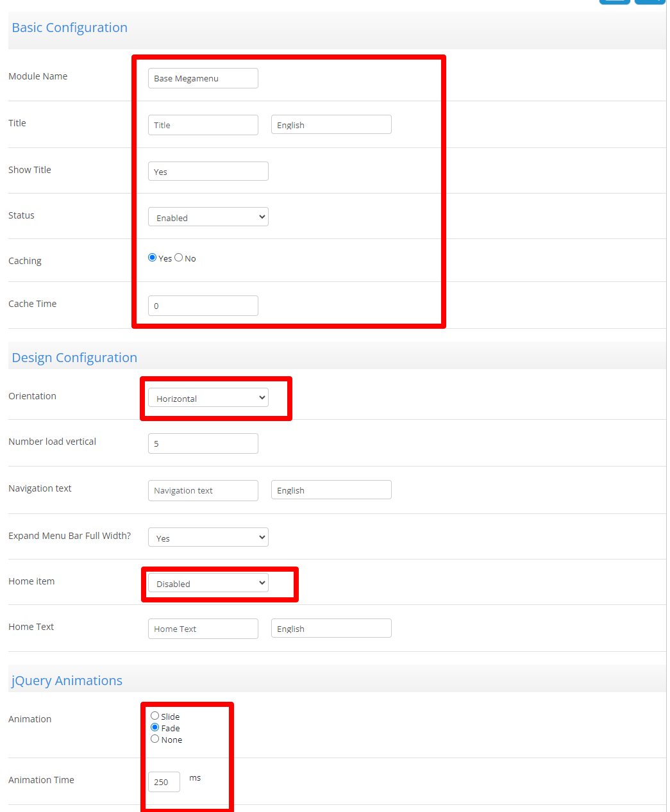Click the English field beside Home Text
This screenshot has width=670, height=812.
click(331, 629)
